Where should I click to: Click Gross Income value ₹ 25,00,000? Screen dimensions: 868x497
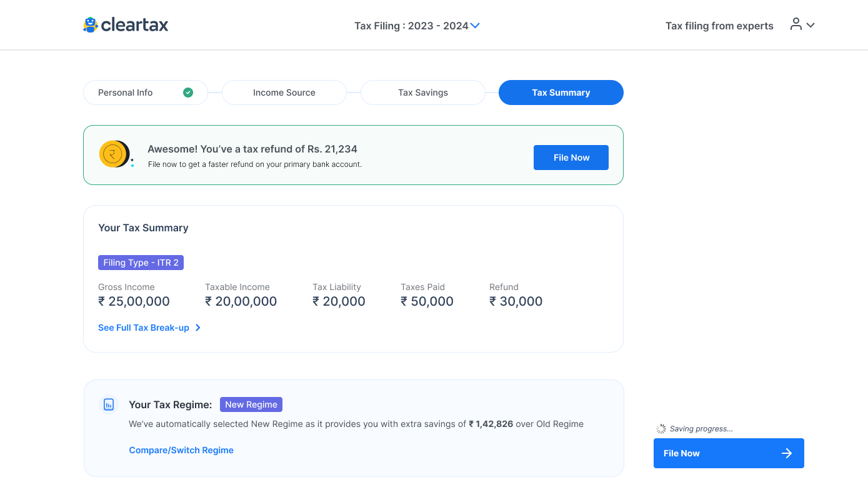[134, 301]
